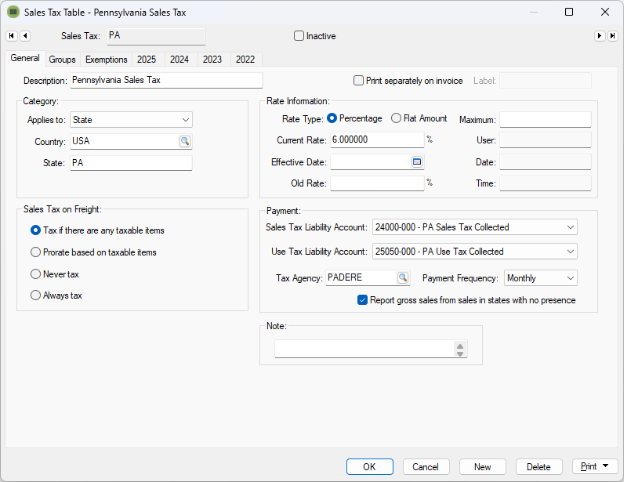Close the Sales Tax Table window

(x=605, y=12)
